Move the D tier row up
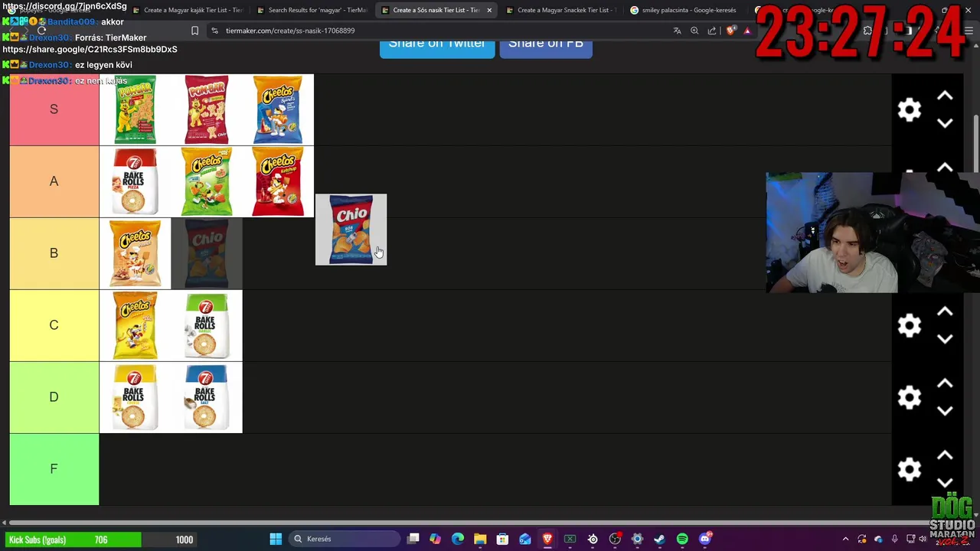 coord(945,383)
